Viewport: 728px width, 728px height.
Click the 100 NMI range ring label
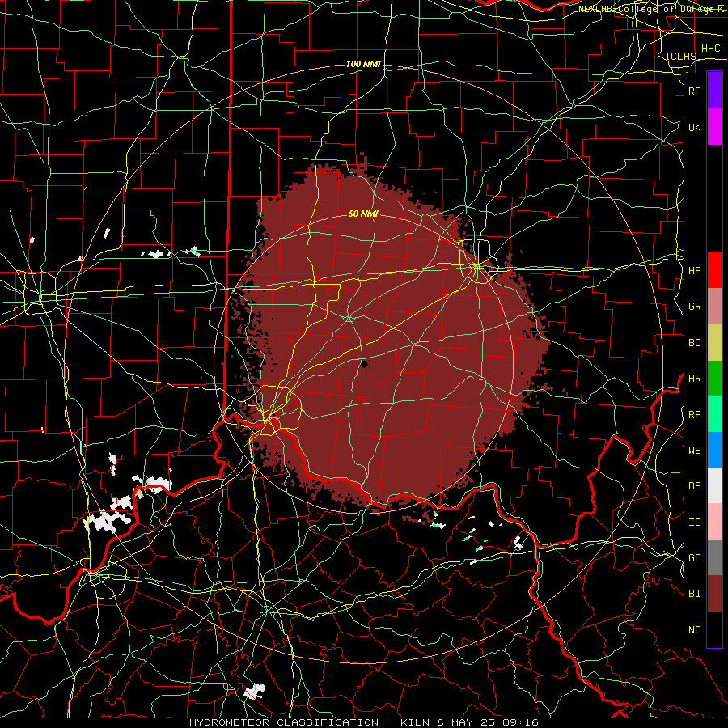point(363,64)
